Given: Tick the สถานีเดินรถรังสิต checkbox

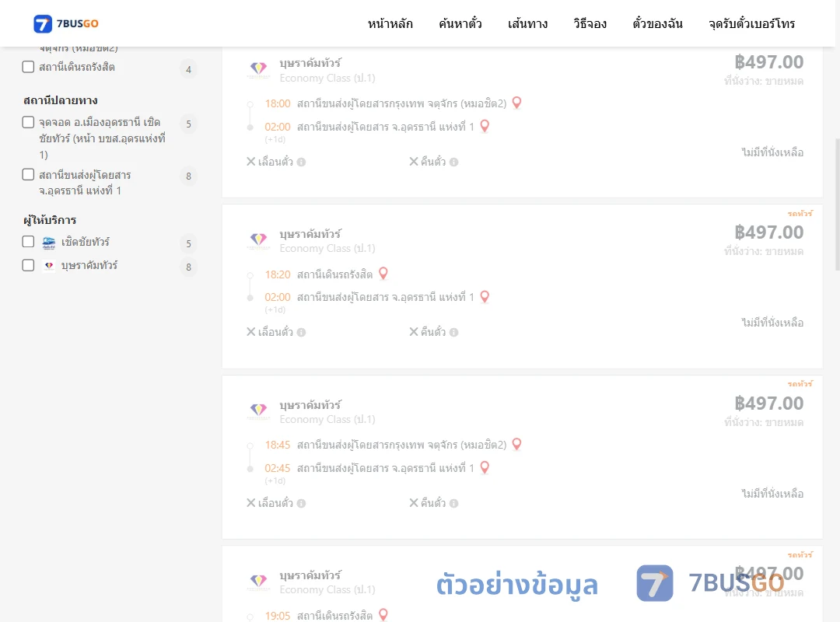Looking at the screenshot, I should 29,67.
